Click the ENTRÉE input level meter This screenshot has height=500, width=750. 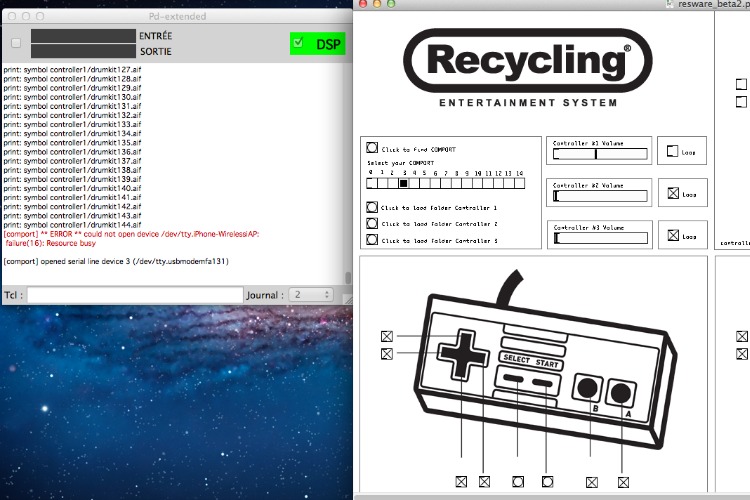tap(83, 36)
